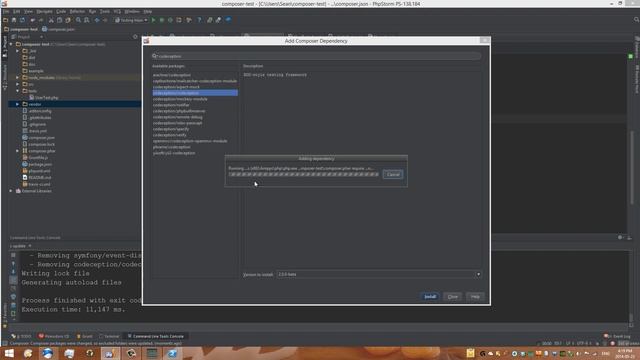Open the View menu
Image resolution: width=640 pixels, height=360 pixels.
(x=28, y=11)
